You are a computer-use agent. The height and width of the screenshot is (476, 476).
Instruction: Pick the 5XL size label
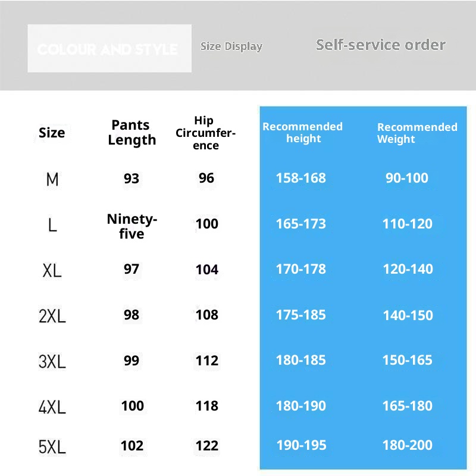click(52, 446)
